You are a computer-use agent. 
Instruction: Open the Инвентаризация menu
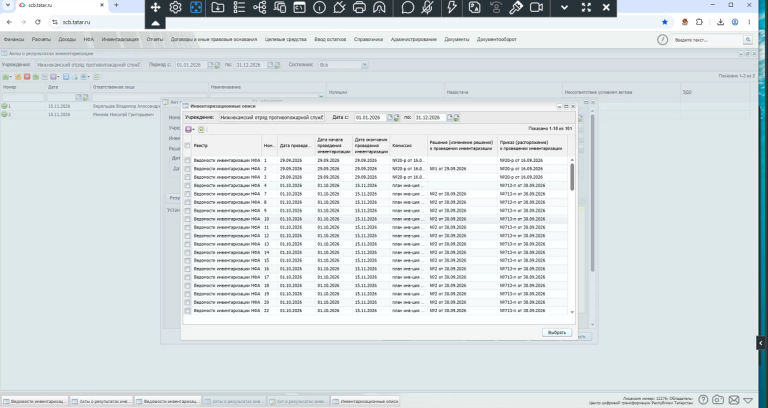point(120,39)
